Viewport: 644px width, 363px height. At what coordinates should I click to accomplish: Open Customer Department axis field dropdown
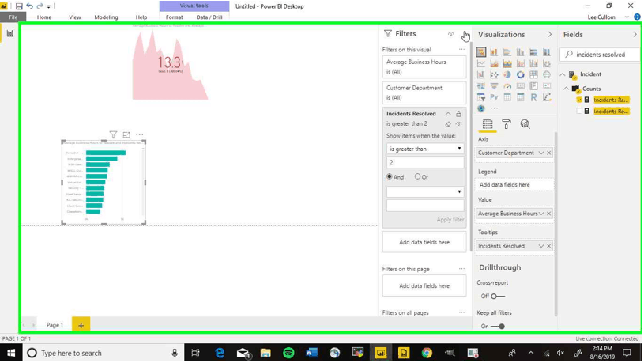click(541, 153)
